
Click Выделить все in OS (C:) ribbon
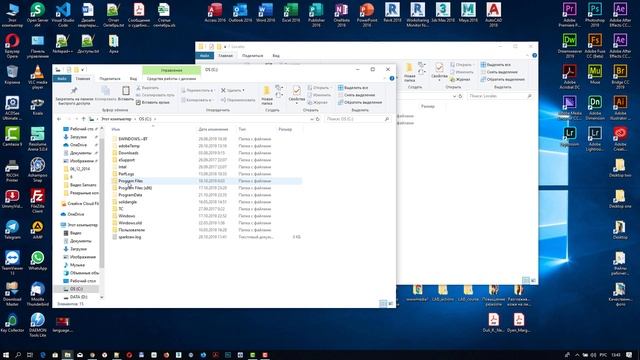click(353, 88)
